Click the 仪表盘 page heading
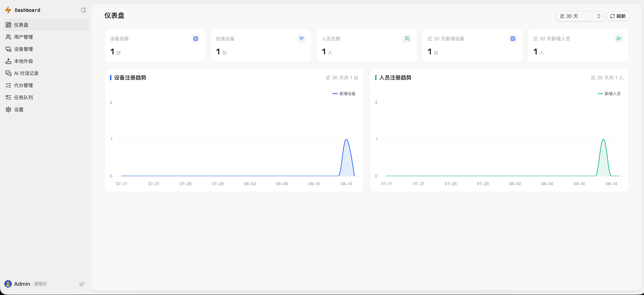This screenshot has height=295, width=644. point(114,15)
